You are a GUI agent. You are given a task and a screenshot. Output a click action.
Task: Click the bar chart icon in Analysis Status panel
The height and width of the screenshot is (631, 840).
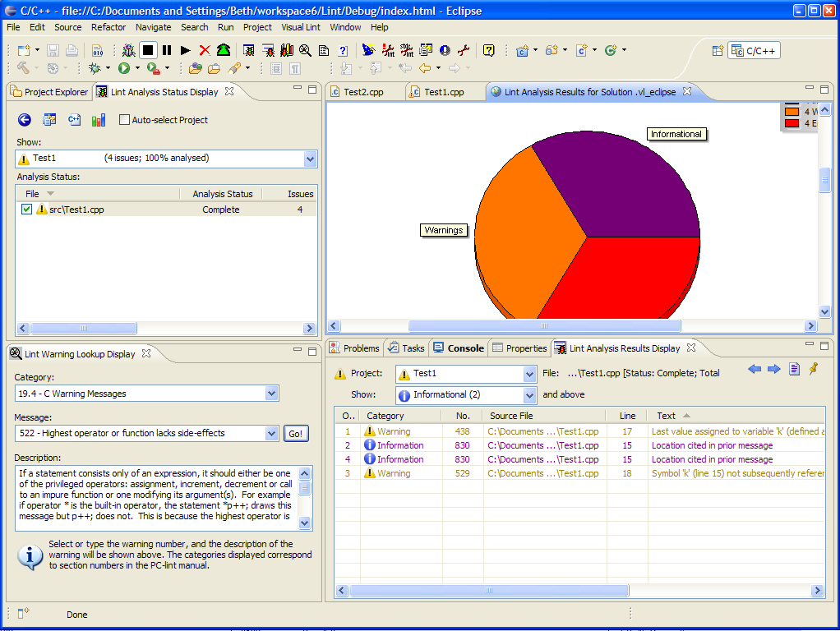(x=99, y=120)
